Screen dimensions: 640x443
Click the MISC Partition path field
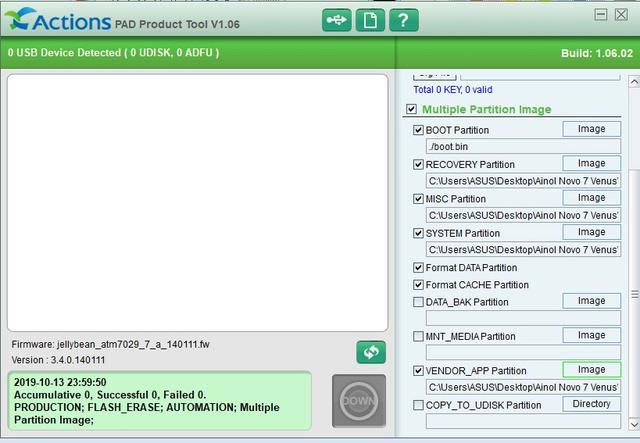[x=523, y=215]
